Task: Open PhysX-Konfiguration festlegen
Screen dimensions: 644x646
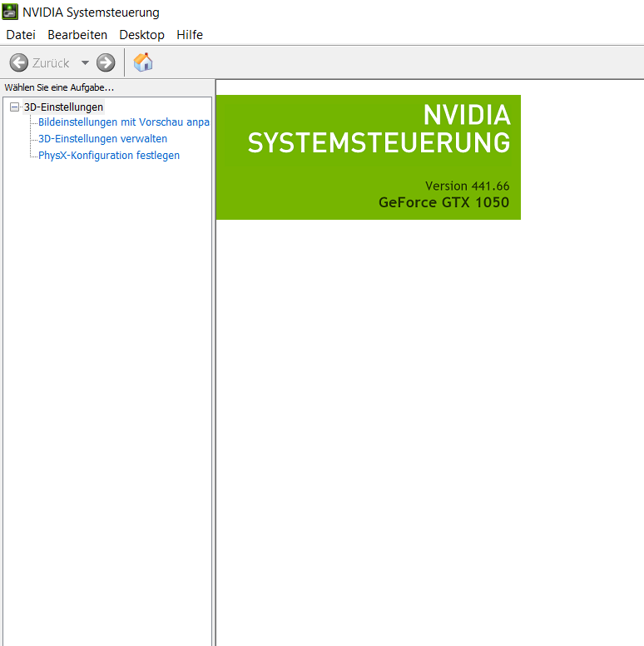Action: [x=109, y=156]
